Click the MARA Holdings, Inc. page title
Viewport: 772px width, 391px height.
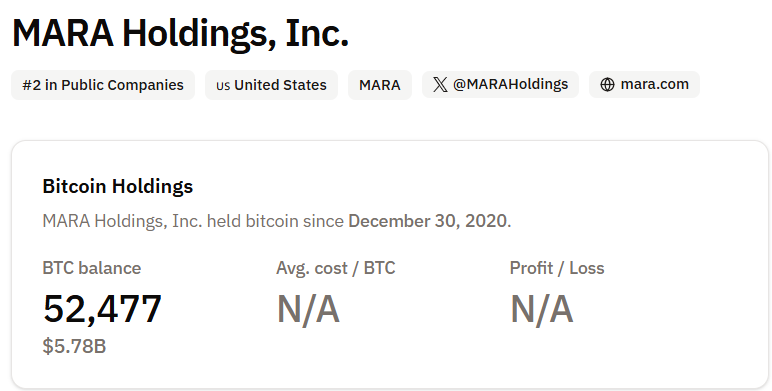pyautogui.click(x=180, y=33)
